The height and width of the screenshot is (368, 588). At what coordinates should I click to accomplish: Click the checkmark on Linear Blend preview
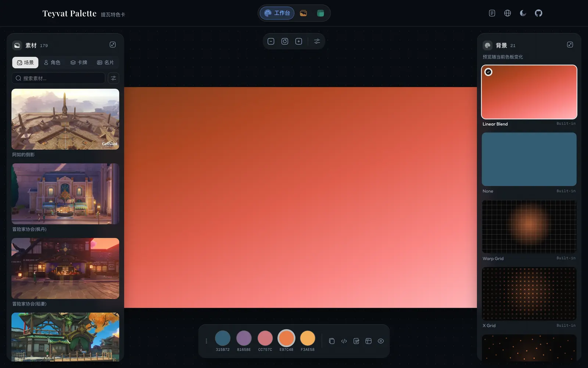tap(488, 72)
